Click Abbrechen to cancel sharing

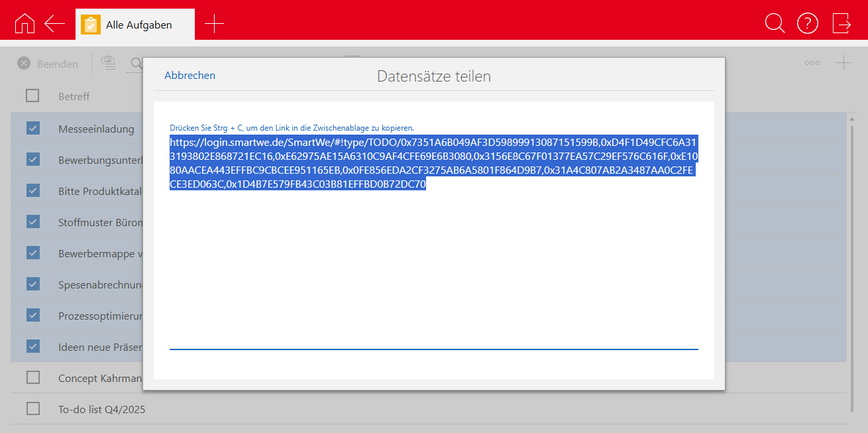click(190, 76)
